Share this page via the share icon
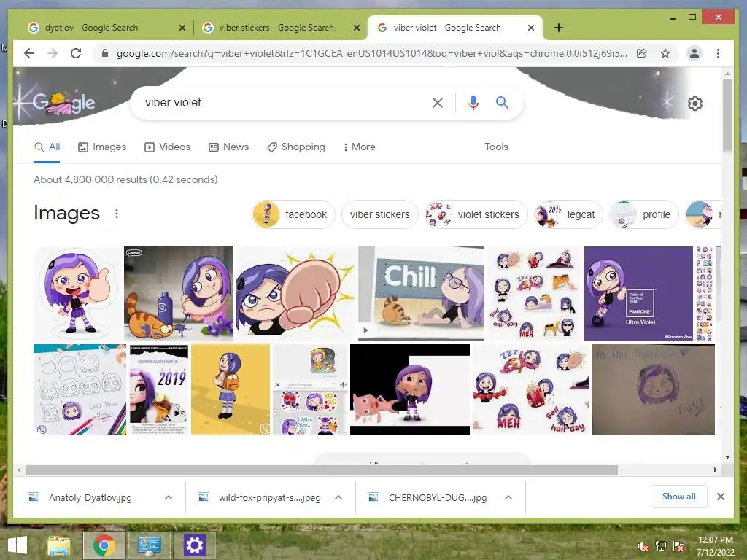747x560 pixels. (642, 53)
